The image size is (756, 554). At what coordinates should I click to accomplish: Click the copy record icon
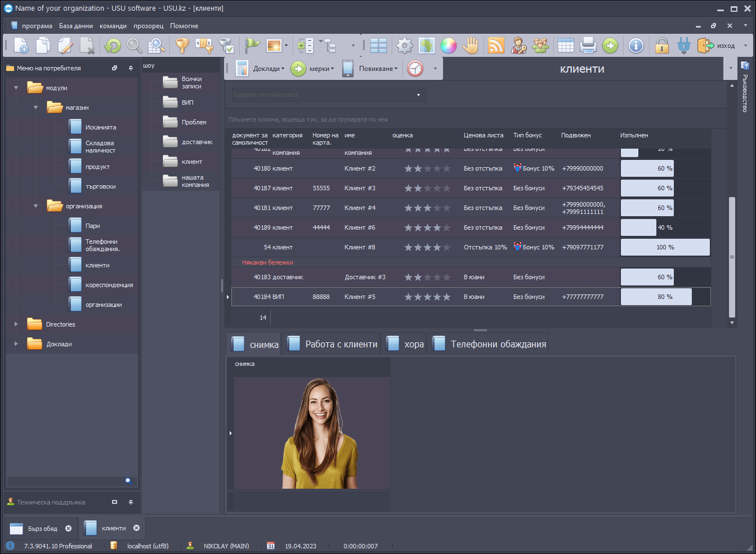43,46
